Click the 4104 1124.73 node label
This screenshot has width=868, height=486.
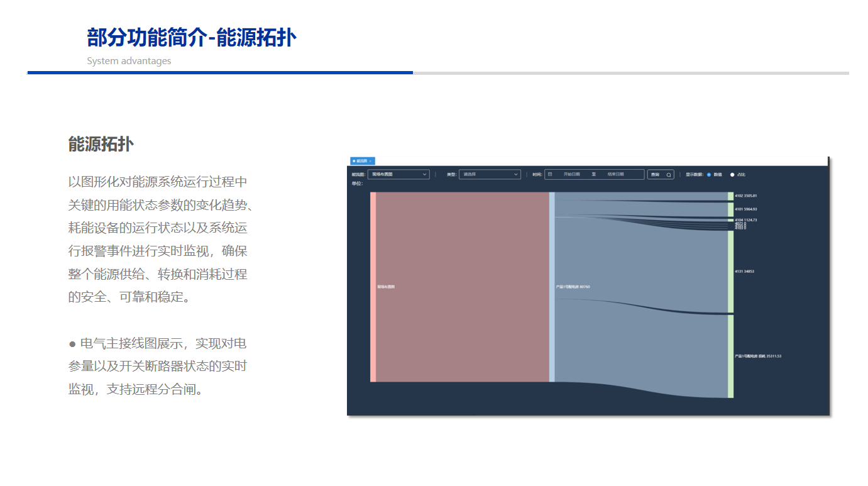coord(745,220)
